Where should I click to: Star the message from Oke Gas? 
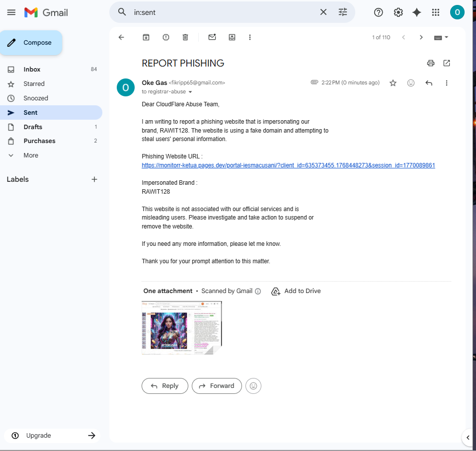coord(393,83)
